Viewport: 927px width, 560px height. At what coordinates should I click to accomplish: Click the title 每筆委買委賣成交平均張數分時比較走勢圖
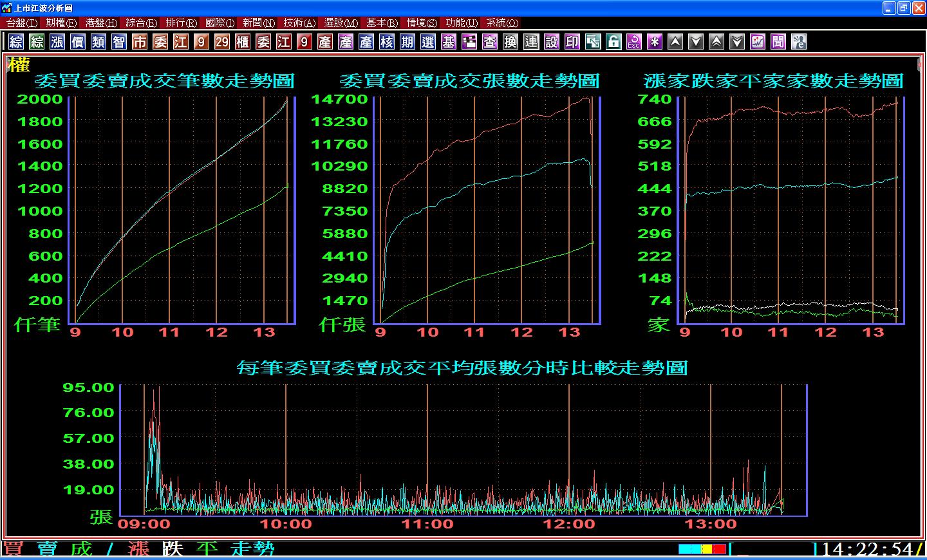[462, 368]
